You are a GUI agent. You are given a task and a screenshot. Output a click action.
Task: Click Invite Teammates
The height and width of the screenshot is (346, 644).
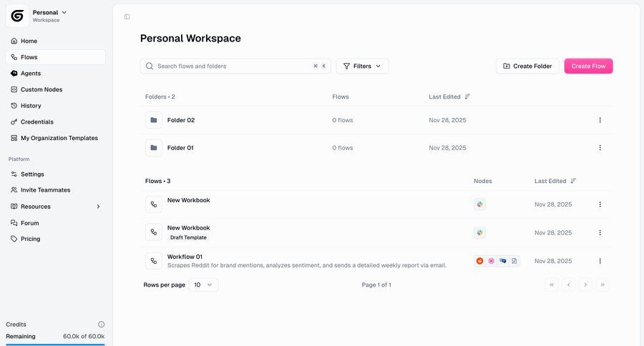click(x=55, y=190)
